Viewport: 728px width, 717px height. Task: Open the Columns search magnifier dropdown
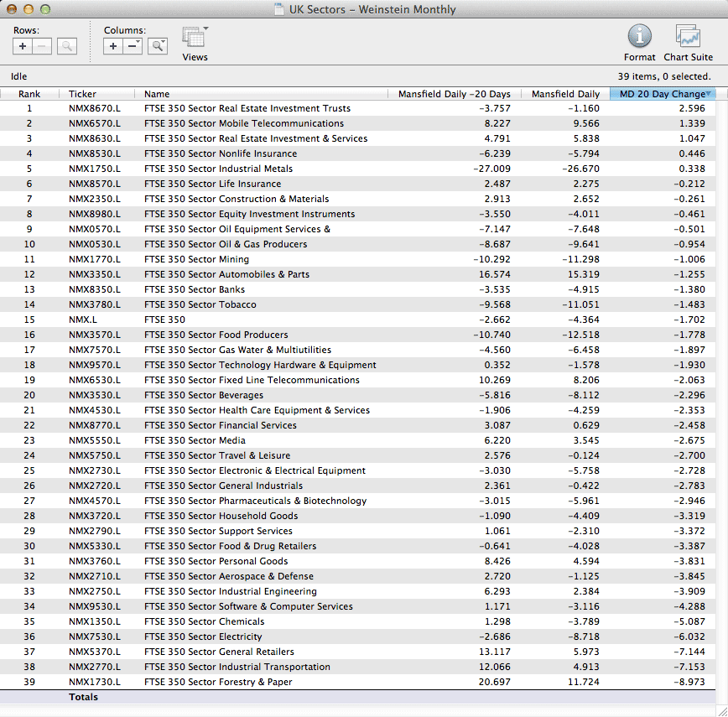[x=158, y=47]
